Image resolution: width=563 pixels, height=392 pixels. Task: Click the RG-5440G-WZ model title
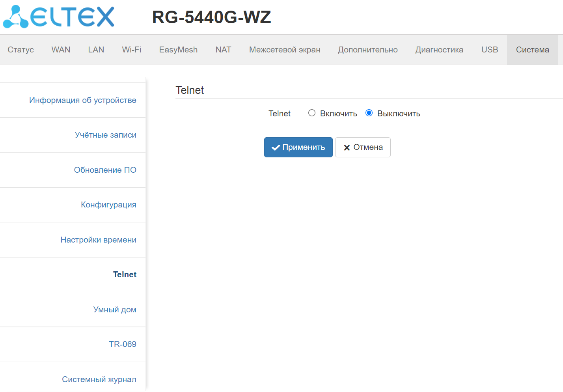212,17
